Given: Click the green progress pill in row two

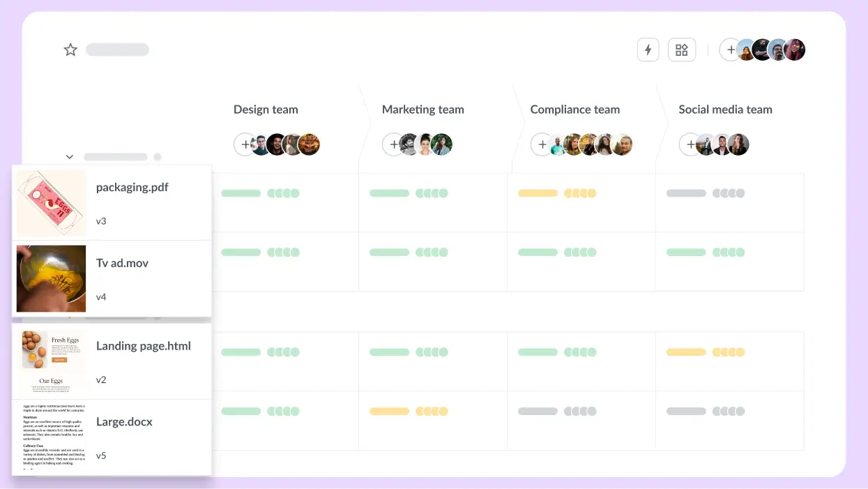Looking at the screenshot, I should pyautogui.click(x=241, y=252).
